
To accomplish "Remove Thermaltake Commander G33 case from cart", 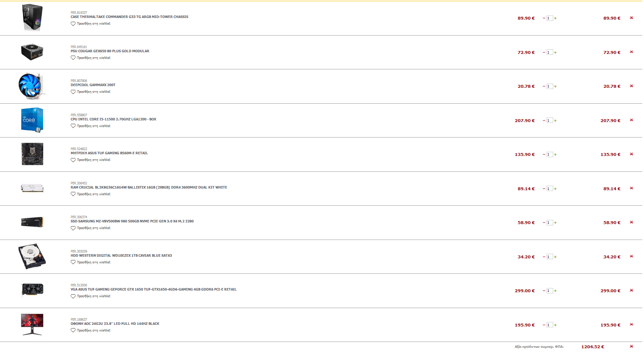I will [631, 18].
